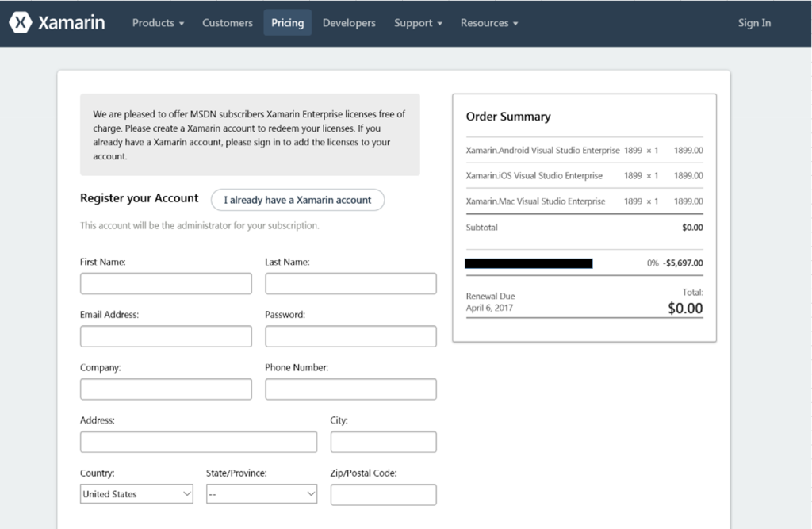Select the Phone Number input box
Image resolution: width=812 pixels, height=529 pixels.
[350, 389]
